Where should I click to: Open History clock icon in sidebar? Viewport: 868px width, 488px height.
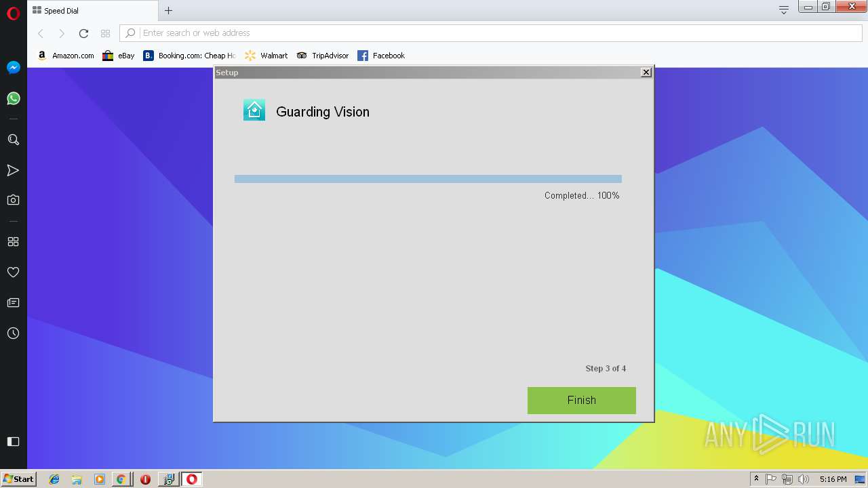click(13, 333)
